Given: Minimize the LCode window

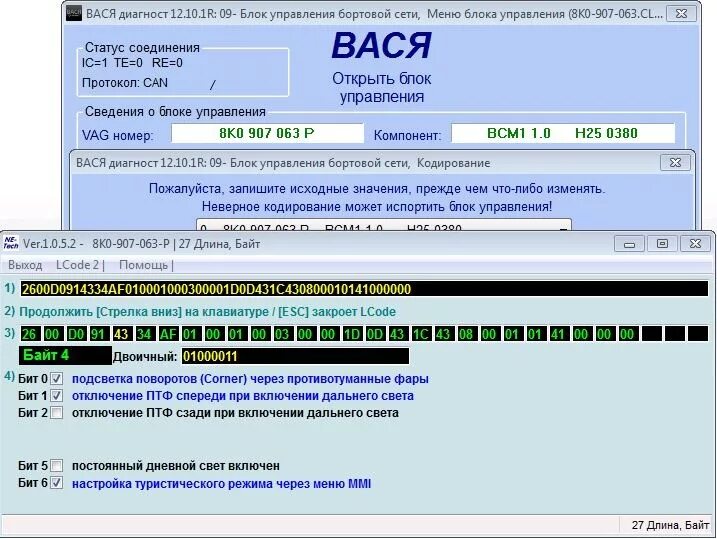Looking at the screenshot, I should (x=629, y=244).
